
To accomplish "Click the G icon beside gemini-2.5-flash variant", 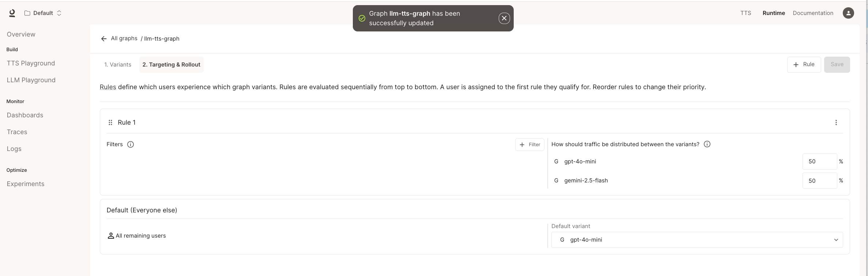I will coord(556,181).
